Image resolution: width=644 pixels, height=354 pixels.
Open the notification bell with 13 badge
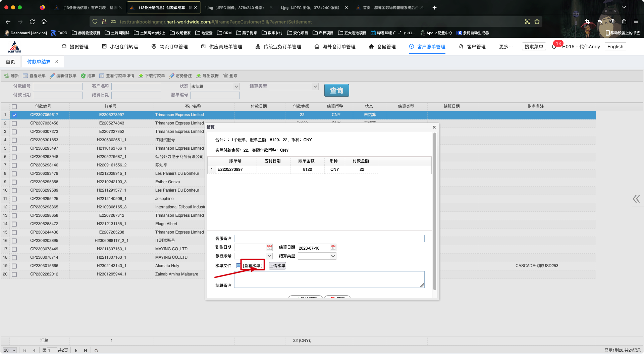coord(554,47)
